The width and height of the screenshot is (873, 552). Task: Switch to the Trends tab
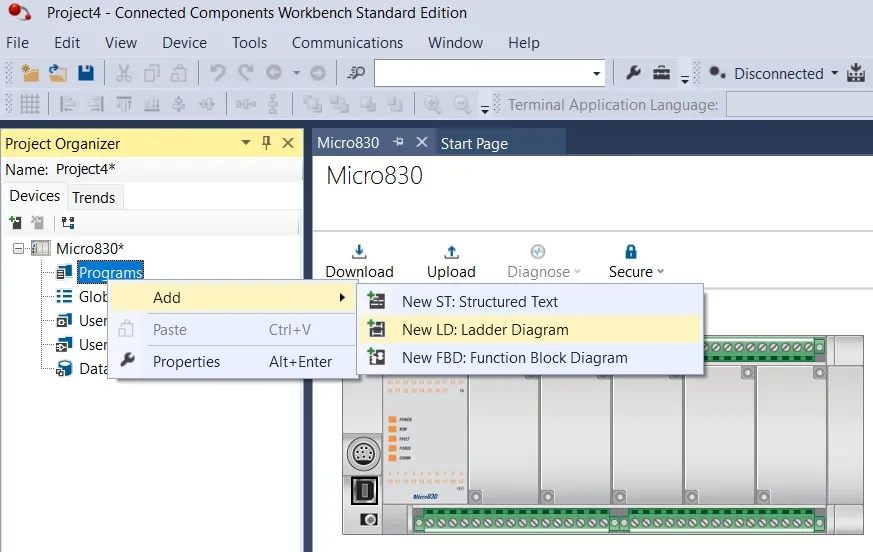tap(94, 198)
